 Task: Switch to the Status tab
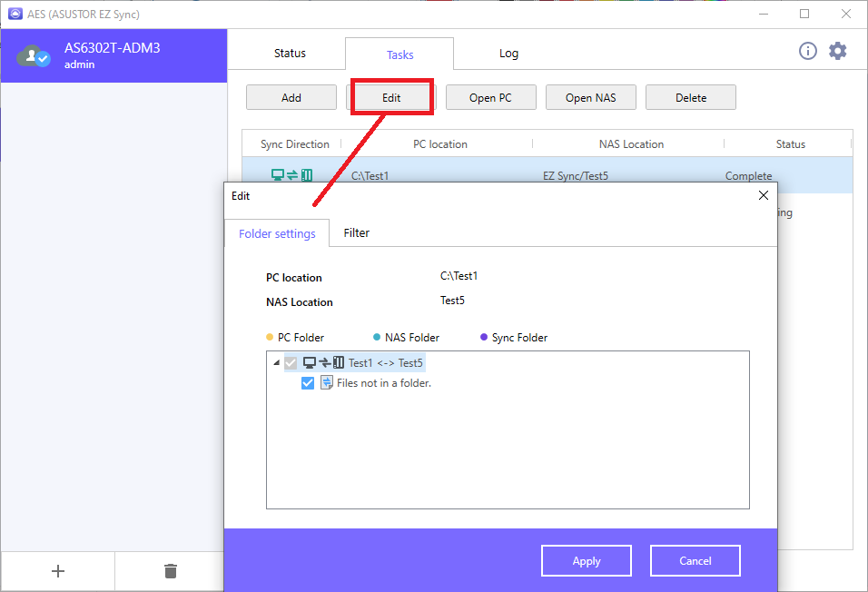tap(290, 54)
